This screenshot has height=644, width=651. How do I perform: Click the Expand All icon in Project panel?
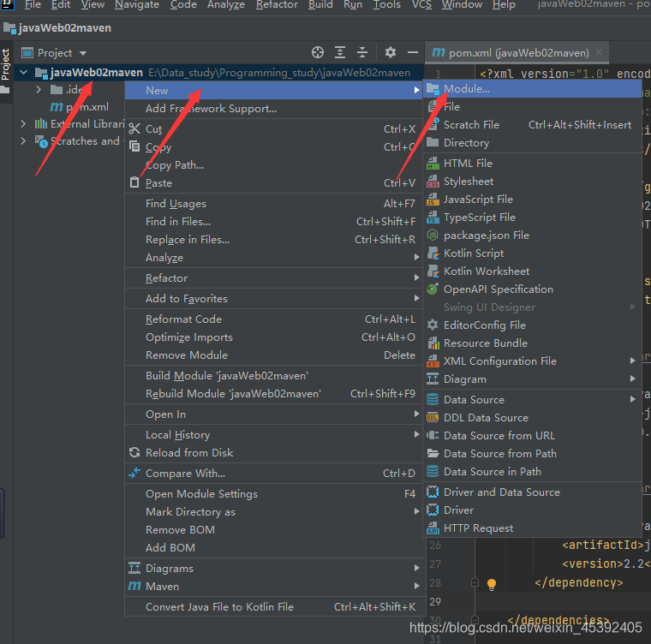(x=340, y=52)
